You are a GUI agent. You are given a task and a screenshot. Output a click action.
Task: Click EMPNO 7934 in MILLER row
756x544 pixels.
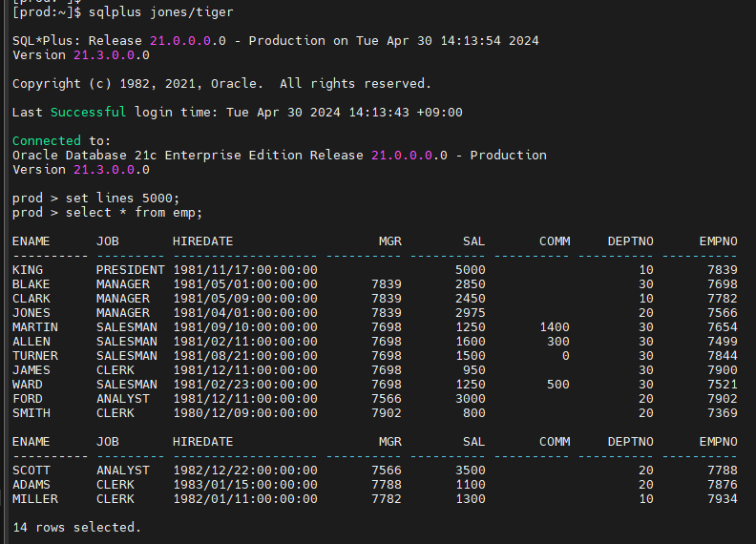723,499
